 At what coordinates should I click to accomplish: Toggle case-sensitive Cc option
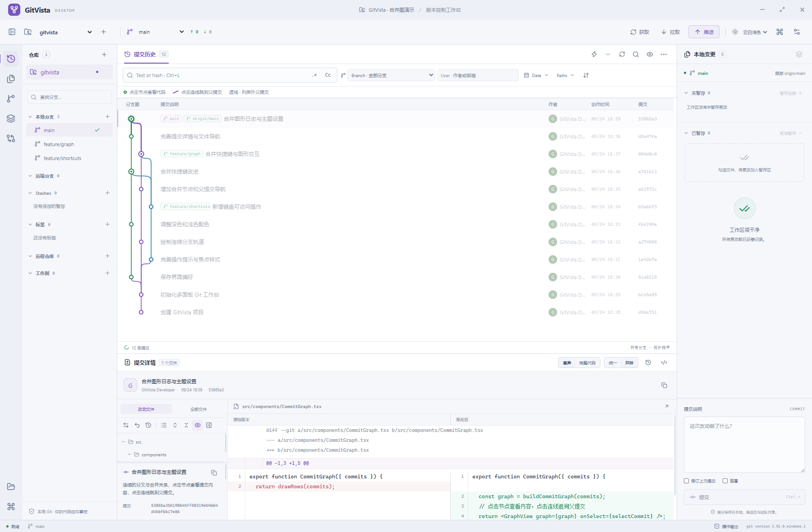coord(328,75)
